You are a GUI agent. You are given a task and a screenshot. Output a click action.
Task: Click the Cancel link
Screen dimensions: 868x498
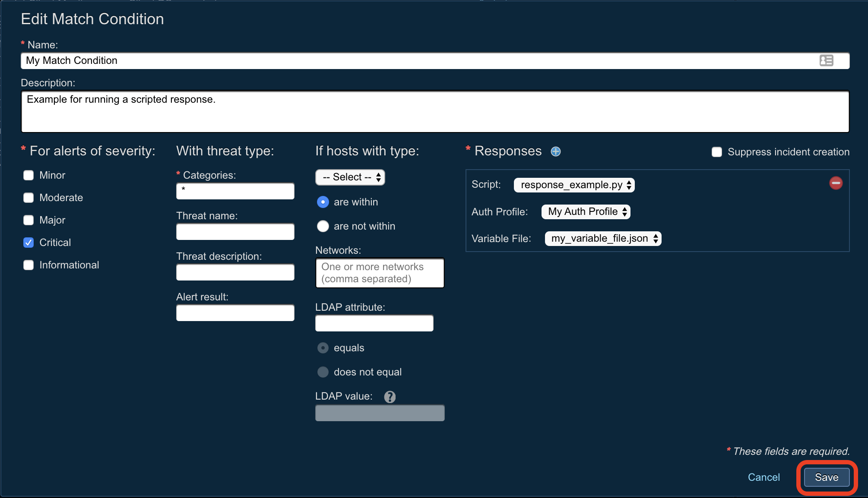click(763, 477)
